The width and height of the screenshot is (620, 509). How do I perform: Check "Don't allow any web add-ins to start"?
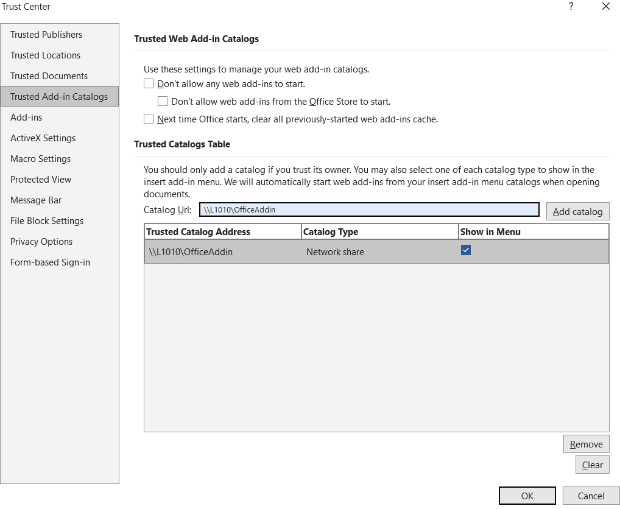(149, 84)
